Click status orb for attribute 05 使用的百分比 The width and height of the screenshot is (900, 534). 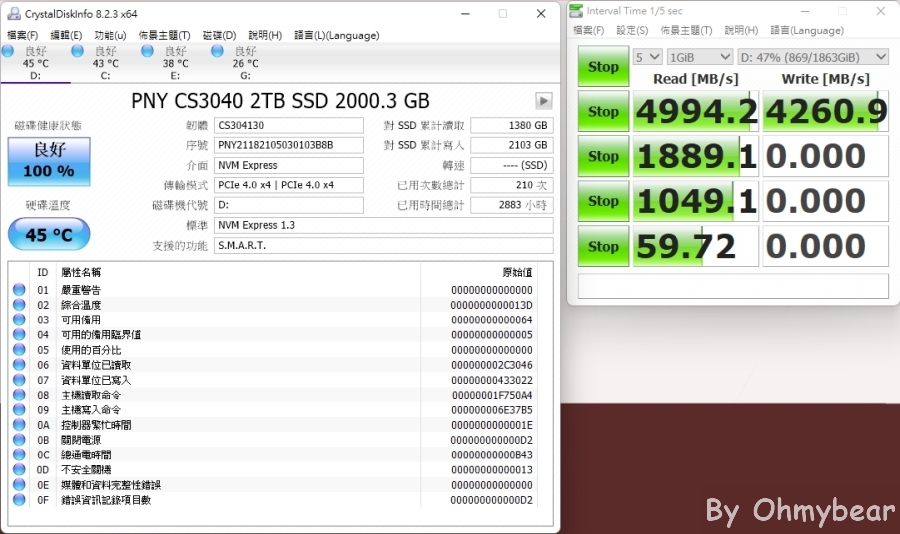(19, 349)
